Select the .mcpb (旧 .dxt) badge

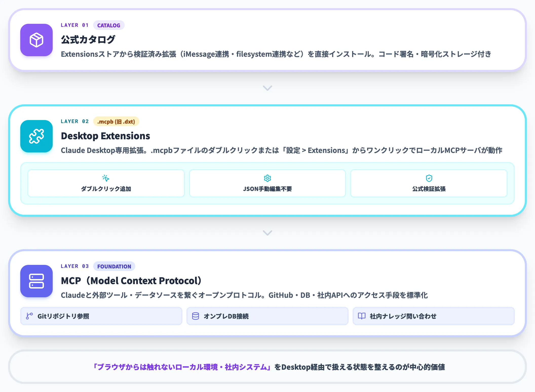pos(116,122)
